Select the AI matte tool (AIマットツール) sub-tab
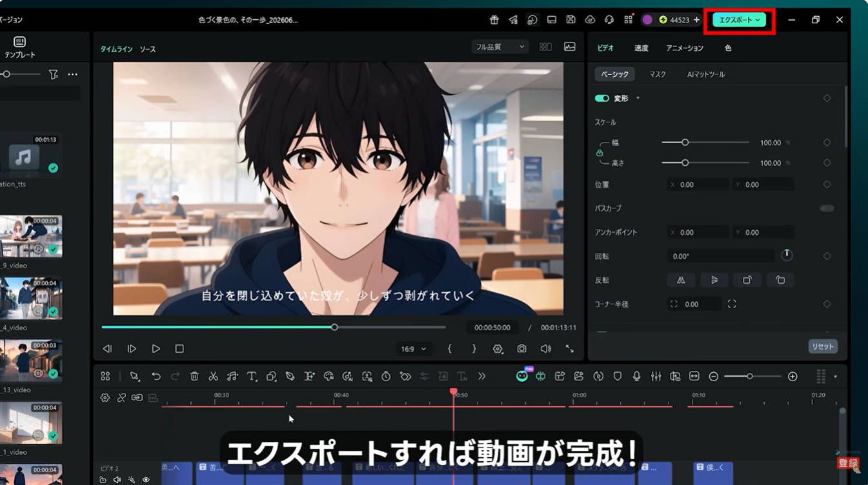Image resolution: width=868 pixels, height=485 pixels. point(705,74)
